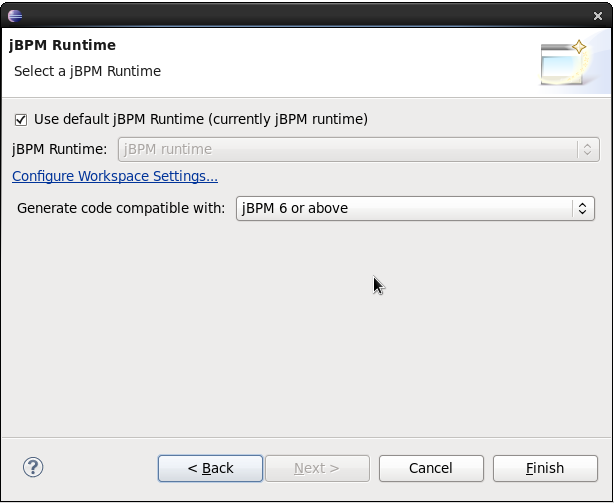The image size is (614, 503).
Task: Click the 'Generate code compatible with:' label
Action: tap(121, 208)
